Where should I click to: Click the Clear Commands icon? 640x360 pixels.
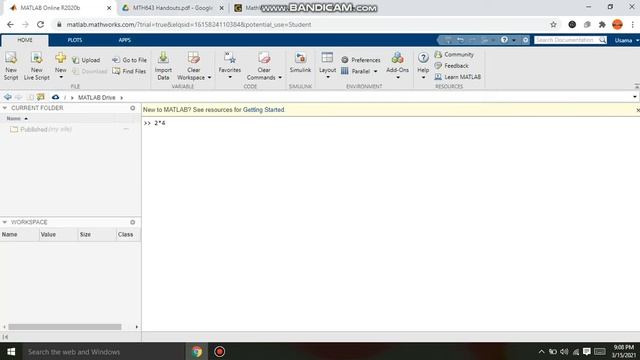coord(264,58)
